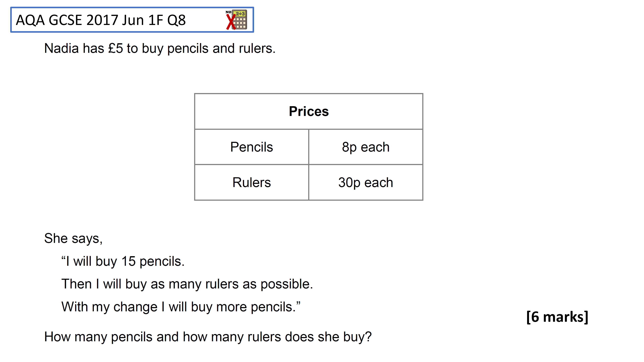The height and width of the screenshot is (362, 644).
Task: Select the 8p each cell
Action: (366, 147)
